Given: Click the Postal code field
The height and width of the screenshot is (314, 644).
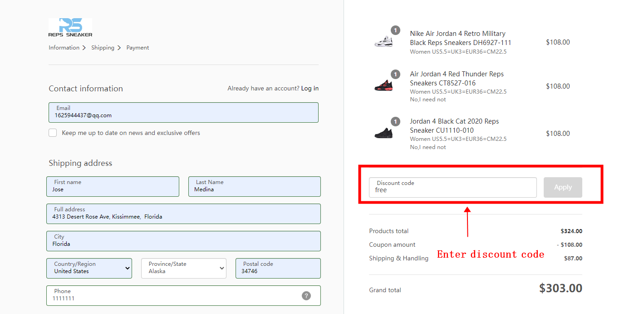Looking at the screenshot, I should 278,268.
